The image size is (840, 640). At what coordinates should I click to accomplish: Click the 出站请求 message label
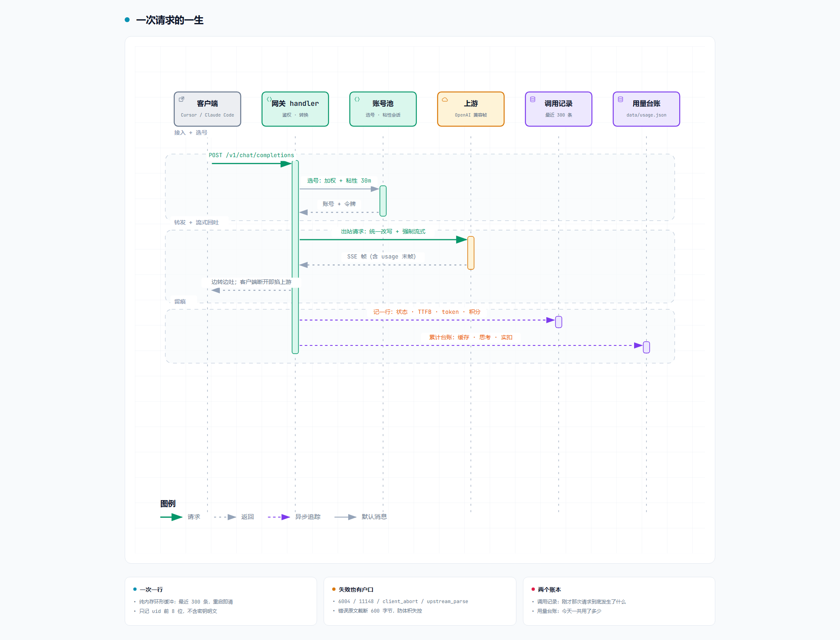(383, 231)
